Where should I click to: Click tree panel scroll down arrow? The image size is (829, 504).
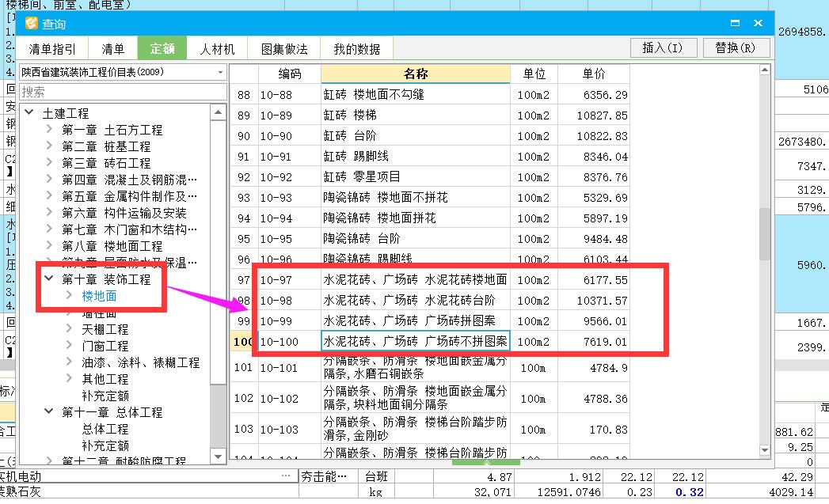218,457
